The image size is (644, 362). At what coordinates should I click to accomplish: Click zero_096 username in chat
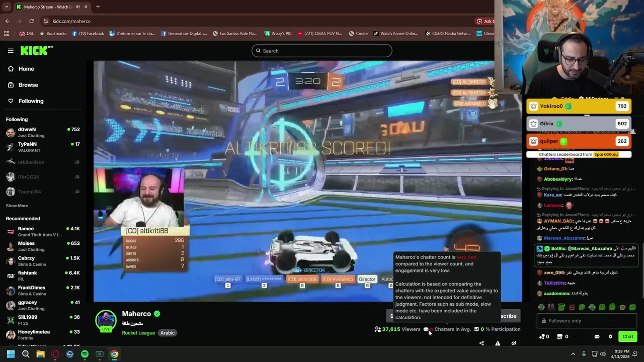tap(554, 273)
